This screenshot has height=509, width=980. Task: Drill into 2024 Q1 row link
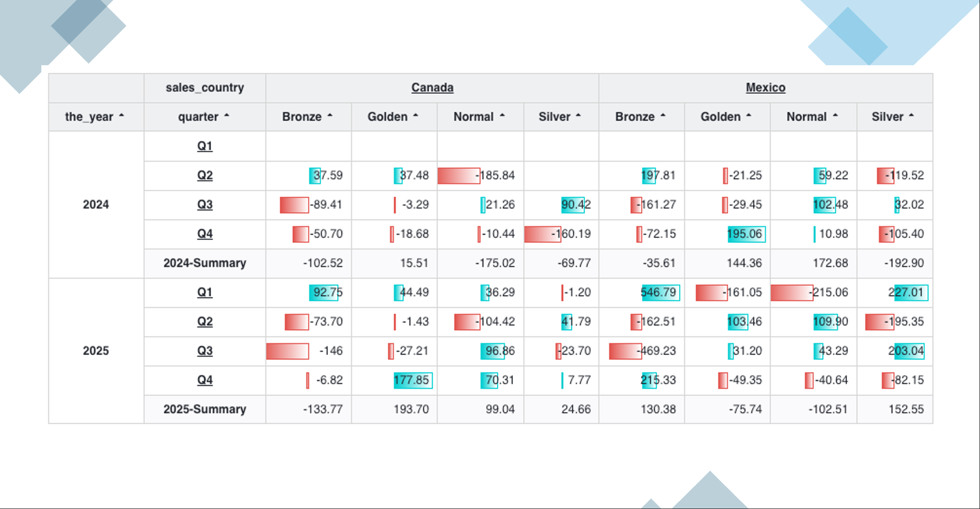point(205,146)
